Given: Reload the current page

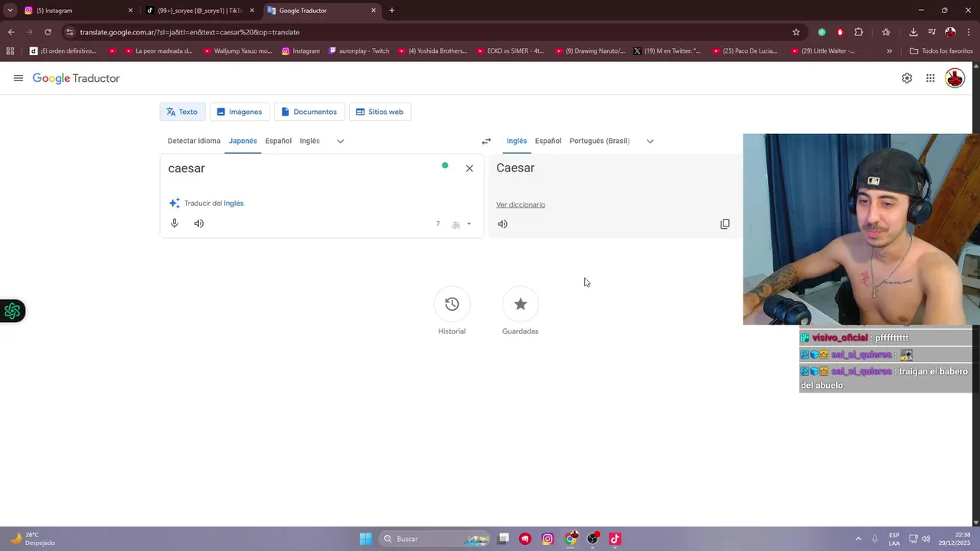Looking at the screenshot, I should click(47, 32).
